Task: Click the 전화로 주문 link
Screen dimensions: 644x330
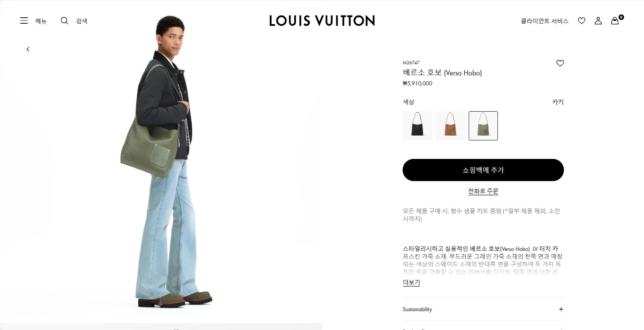Action: pos(483,191)
